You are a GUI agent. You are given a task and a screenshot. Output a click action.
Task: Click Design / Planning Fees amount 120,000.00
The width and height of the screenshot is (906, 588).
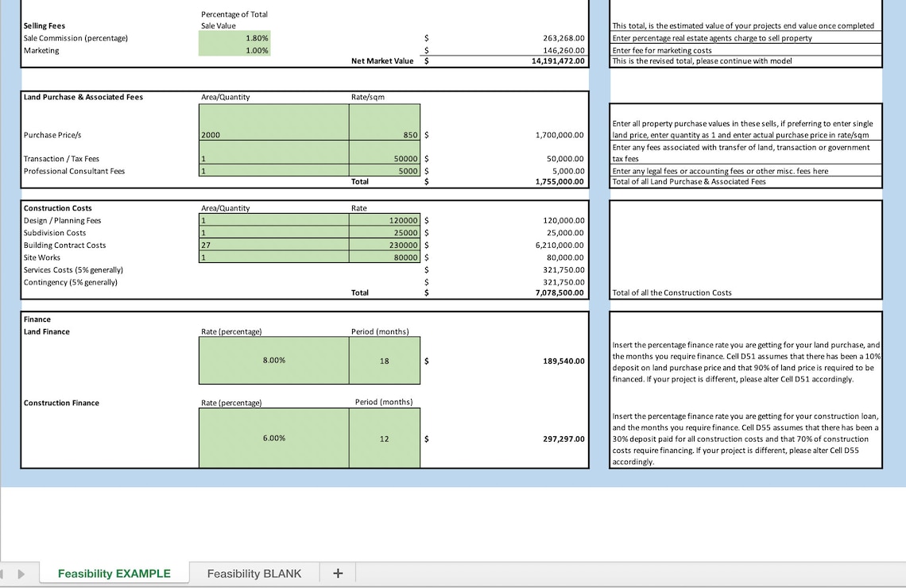(563, 220)
